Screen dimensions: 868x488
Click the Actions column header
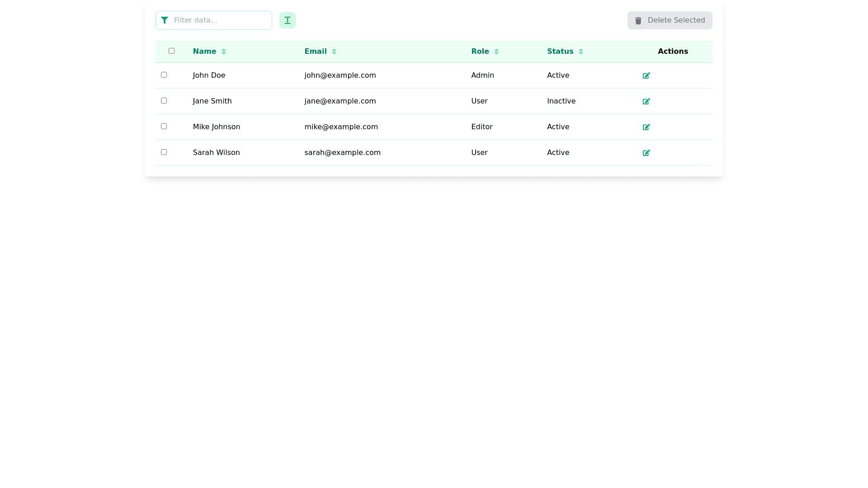[x=673, y=51]
